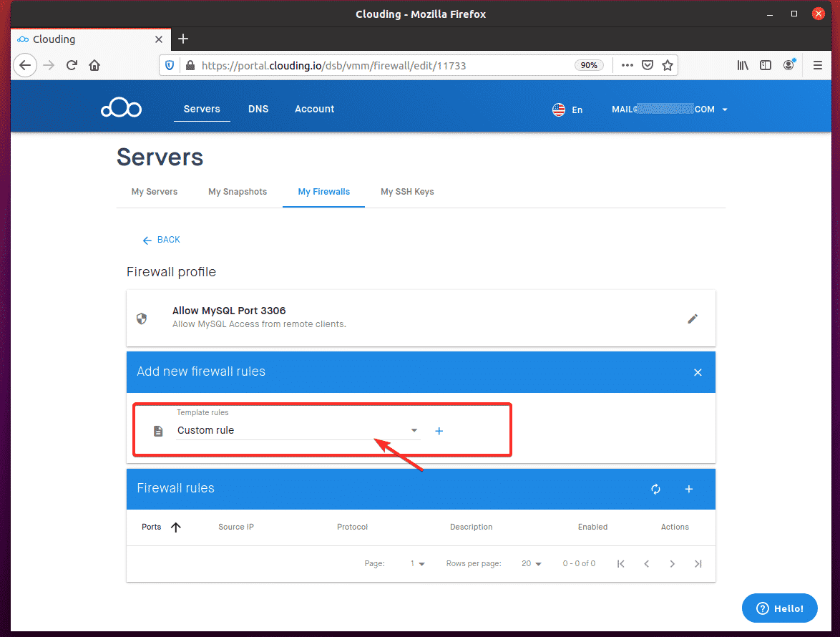Bookmark this page with the star icon
This screenshot has width=840, height=637.
[x=668, y=65]
